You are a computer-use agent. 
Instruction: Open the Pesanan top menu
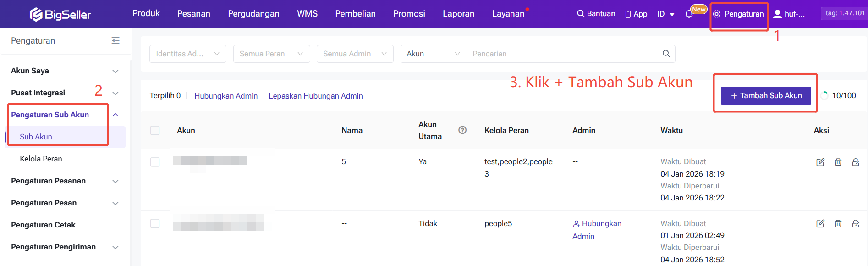(x=193, y=14)
